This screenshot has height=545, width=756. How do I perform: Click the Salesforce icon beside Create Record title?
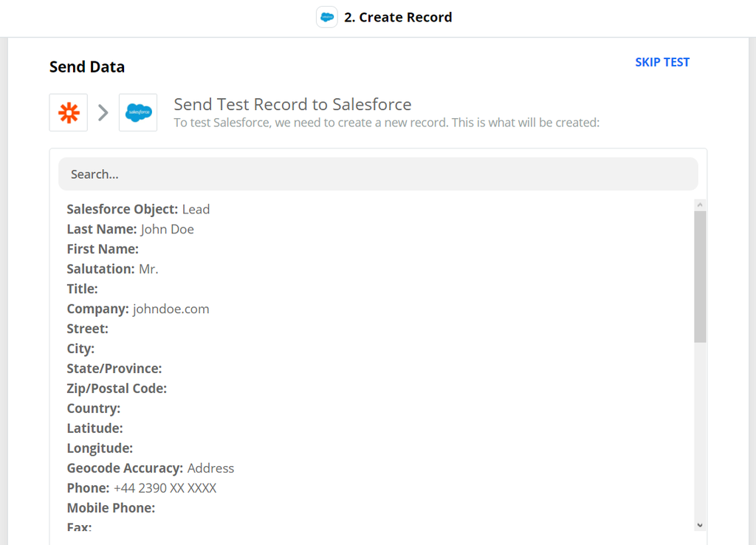(x=326, y=17)
